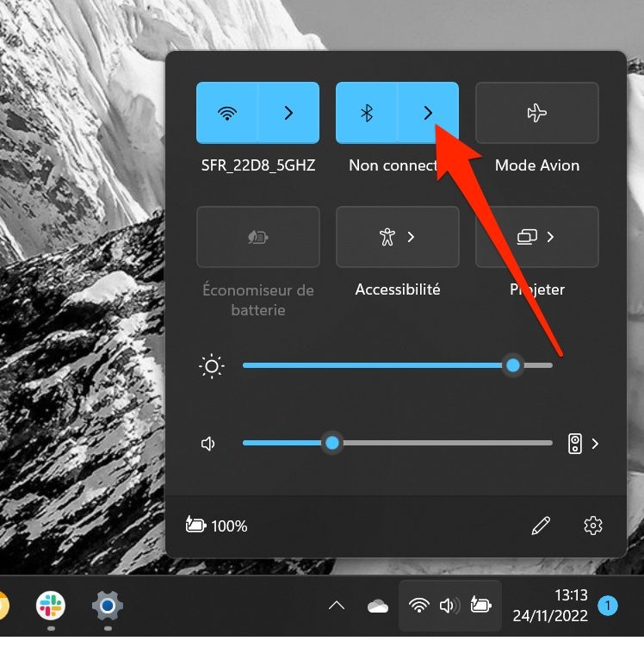
Task: Click the brightness sun icon
Action: tap(211, 366)
